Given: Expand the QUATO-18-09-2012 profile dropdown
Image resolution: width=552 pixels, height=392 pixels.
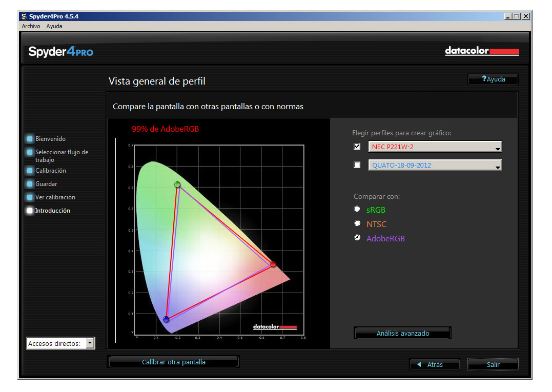Looking at the screenshot, I should (497, 166).
